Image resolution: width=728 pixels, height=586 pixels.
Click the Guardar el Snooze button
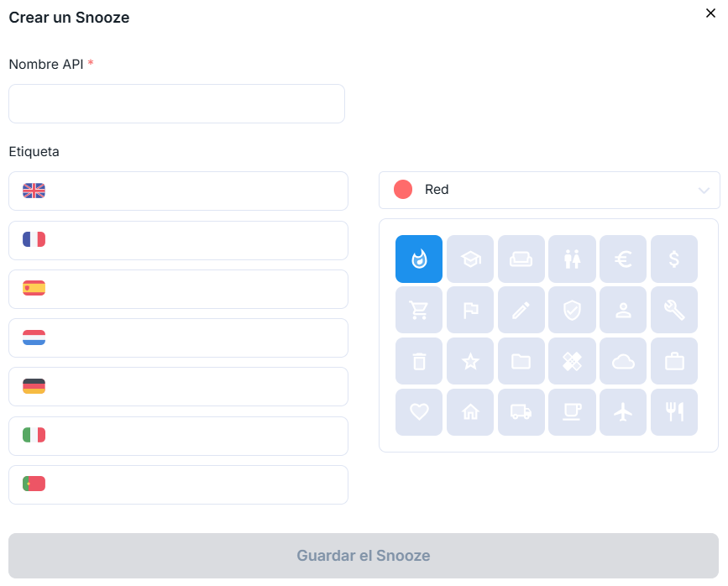click(x=364, y=556)
